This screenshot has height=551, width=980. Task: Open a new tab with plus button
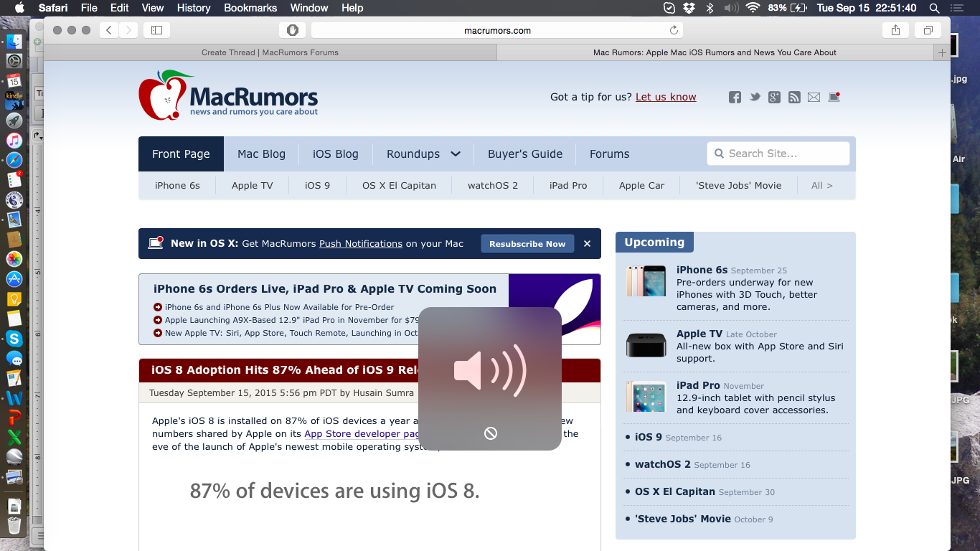(943, 52)
